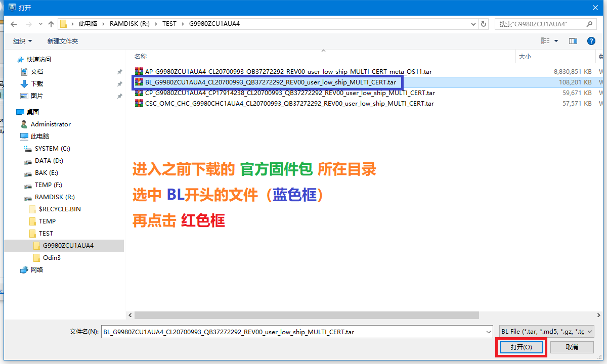Viewport: 607px width, 364px height.
Task: Open the Organize (组织) dropdown menu
Action: [x=22, y=41]
